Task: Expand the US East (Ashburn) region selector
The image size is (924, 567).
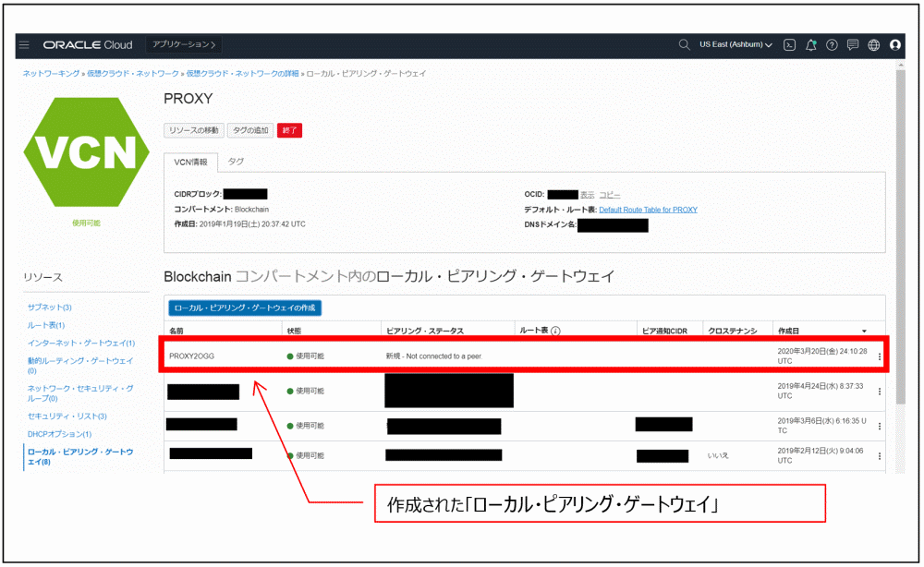Action: pos(736,44)
